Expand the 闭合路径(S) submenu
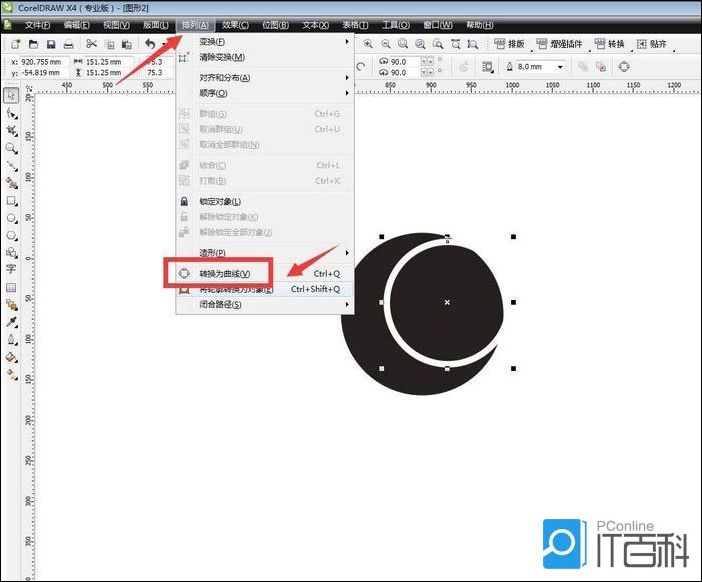Image resolution: width=702 pixels, height=582 pixels. 265,304
